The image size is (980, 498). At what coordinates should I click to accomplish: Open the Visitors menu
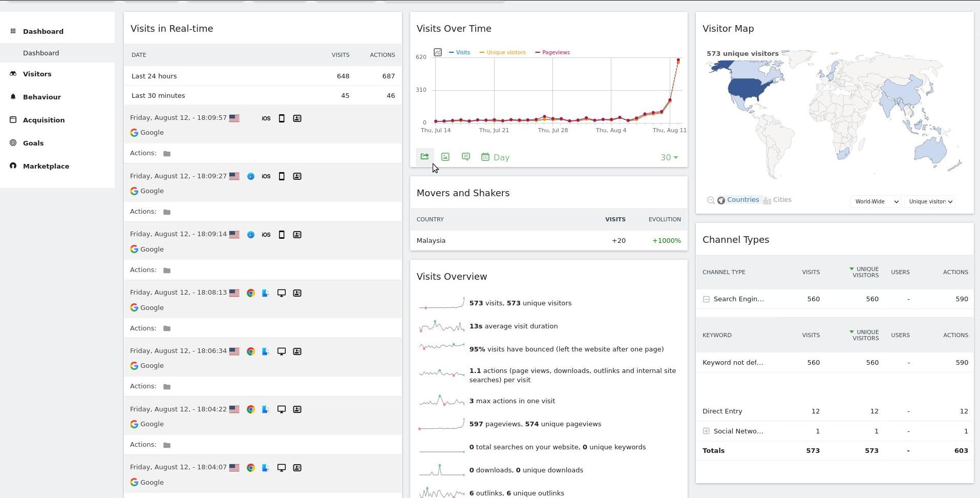pos(37,74)
